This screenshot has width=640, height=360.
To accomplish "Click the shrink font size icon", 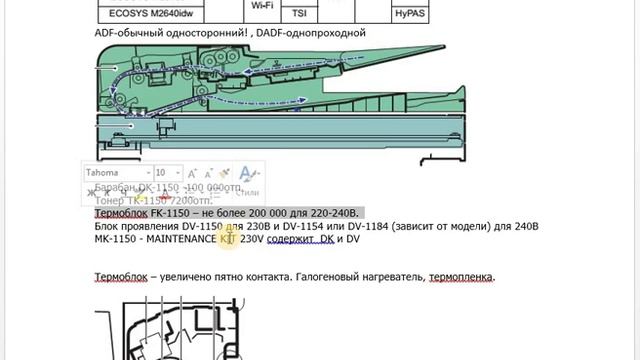I will (208, 174).
